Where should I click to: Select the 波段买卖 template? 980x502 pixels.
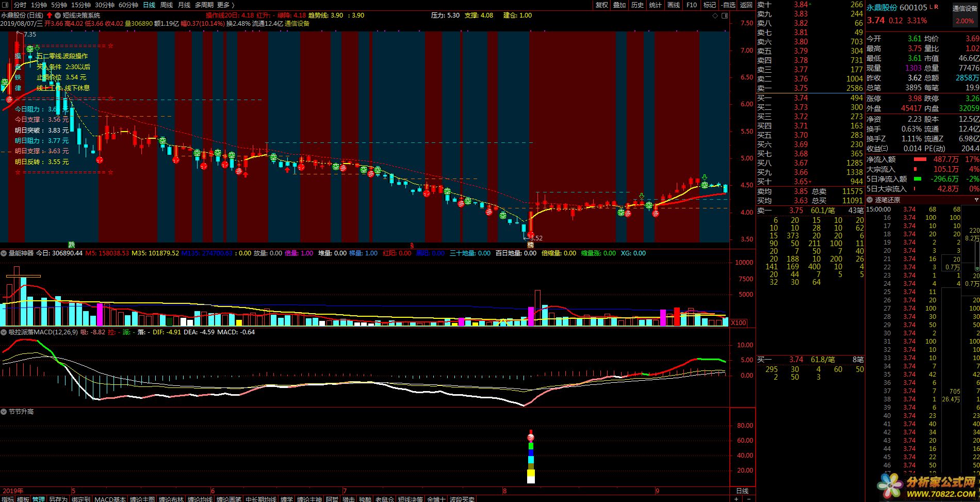(x=462, y=499)
